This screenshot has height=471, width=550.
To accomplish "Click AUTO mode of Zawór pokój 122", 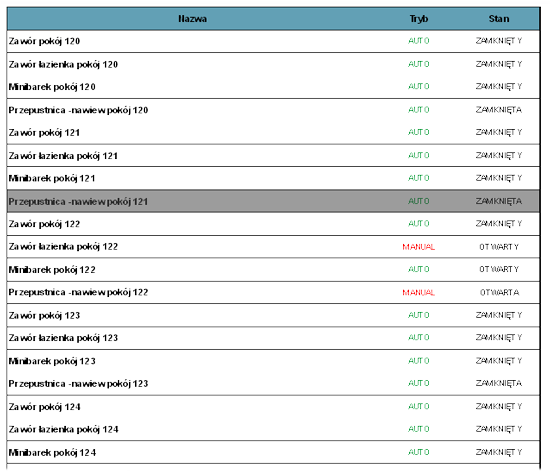I will (x=418, y=224).
